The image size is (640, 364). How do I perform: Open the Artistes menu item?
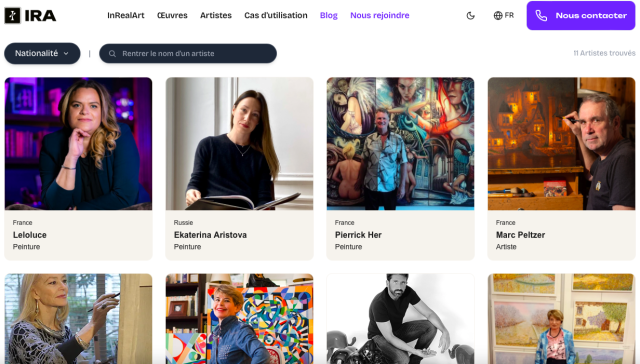click(x=216, y=16)
